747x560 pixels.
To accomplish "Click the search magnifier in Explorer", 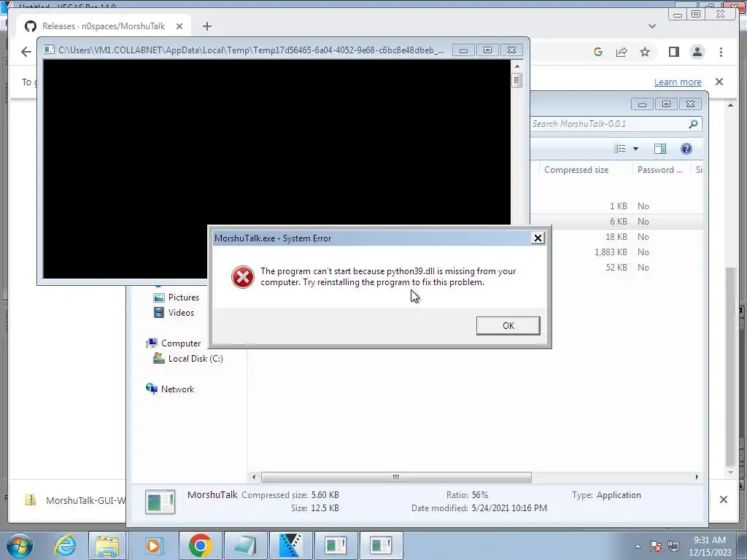I will pos(693,124).
